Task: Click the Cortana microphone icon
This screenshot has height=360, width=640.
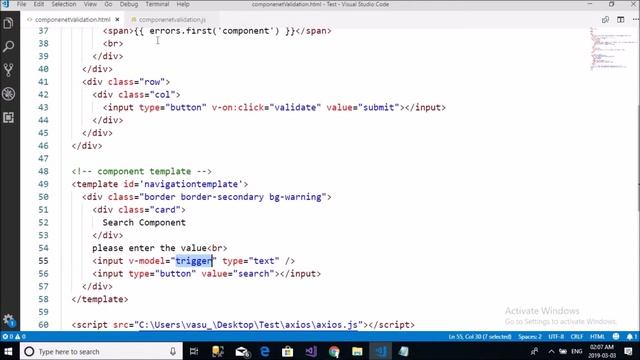Action: (173, 351)
